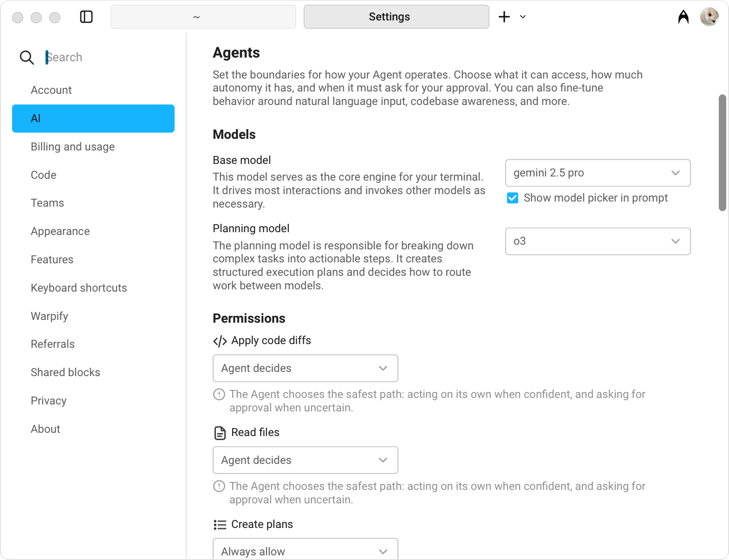Expand the Create plans Always allow dropdown

tap(305, 550)
